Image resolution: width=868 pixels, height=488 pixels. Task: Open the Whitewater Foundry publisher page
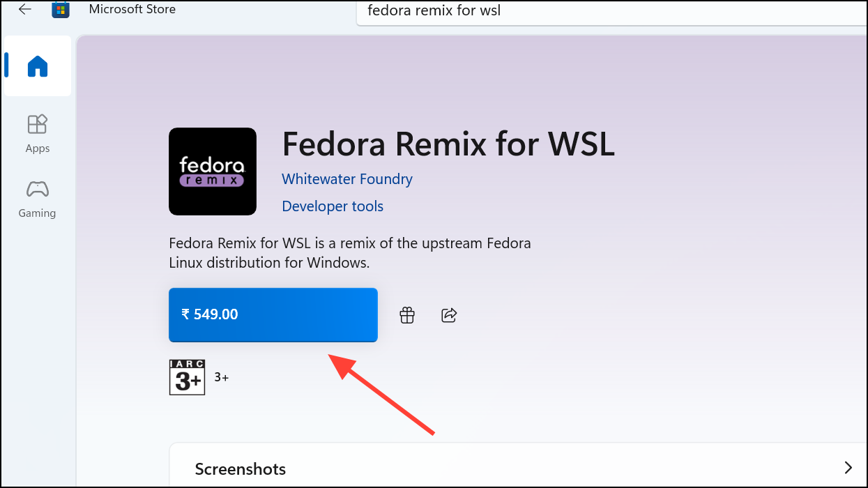tap(347, 179)
